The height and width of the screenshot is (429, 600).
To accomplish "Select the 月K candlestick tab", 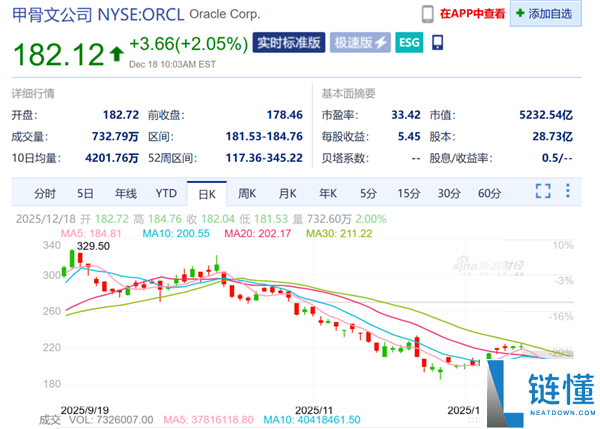I will 287,192.
